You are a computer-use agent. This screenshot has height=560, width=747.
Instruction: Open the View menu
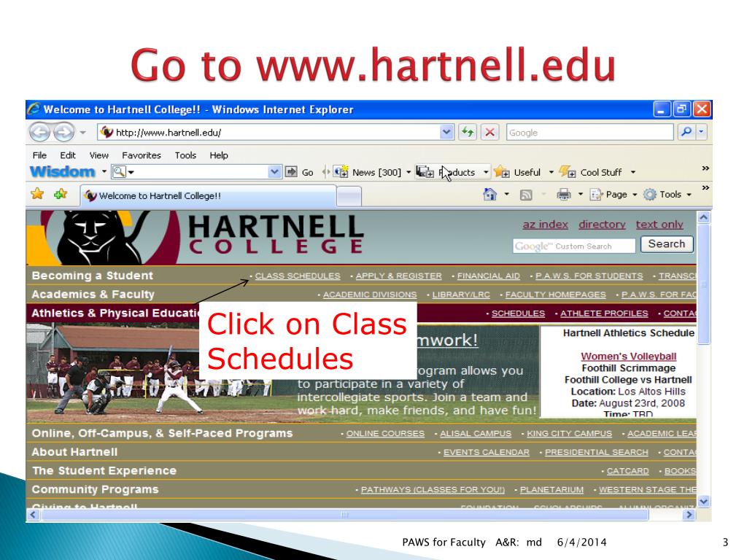click(x=99, y=155)
